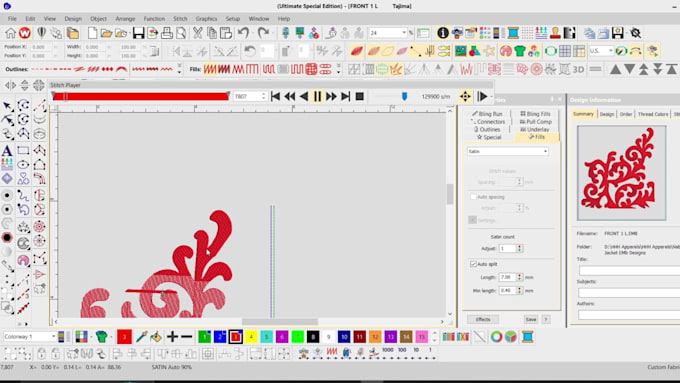This screenshot has height=383, width=680.
Task: Jump to start of stitch playback
Action: [275, 96]
